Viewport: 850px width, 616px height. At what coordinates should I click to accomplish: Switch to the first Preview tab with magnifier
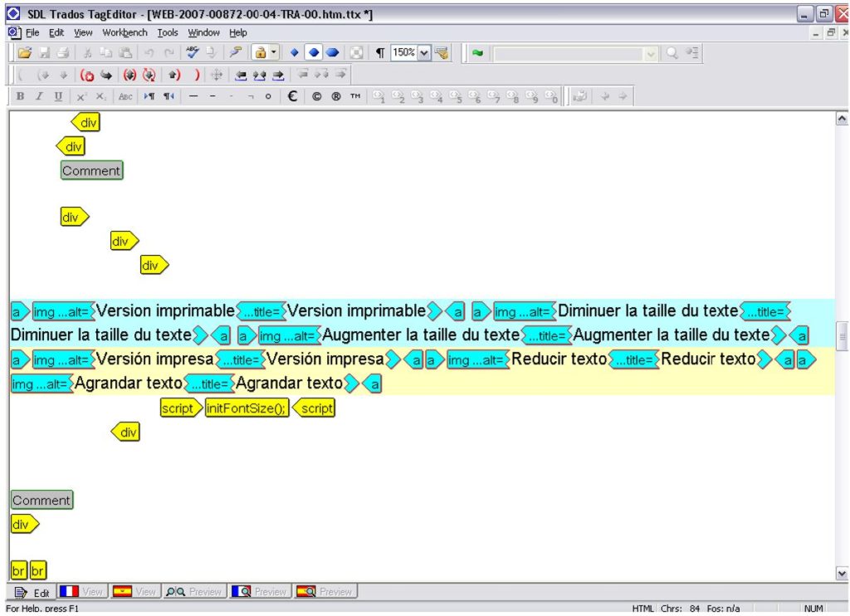click(194, 592)
